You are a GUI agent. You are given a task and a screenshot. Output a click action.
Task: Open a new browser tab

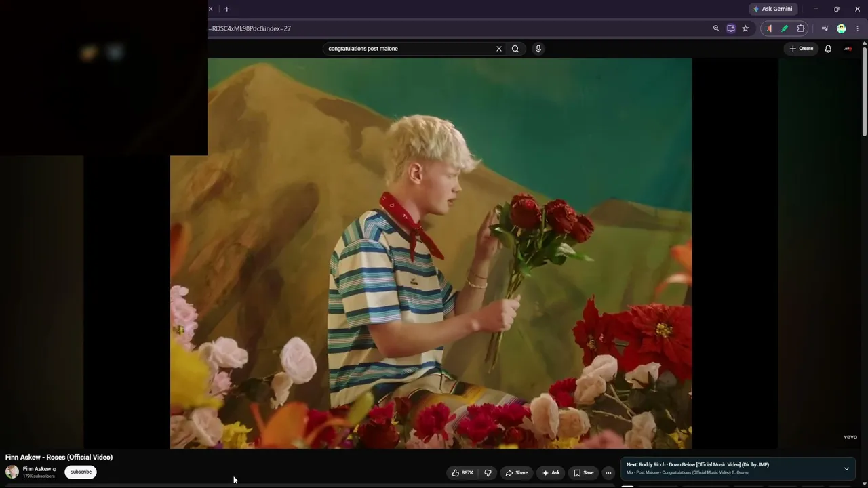226,9
